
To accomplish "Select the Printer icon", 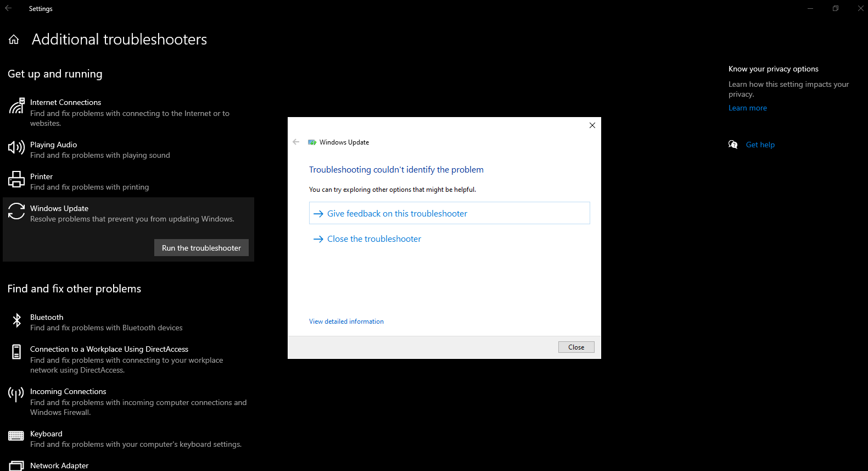I will tap(16, 179).
